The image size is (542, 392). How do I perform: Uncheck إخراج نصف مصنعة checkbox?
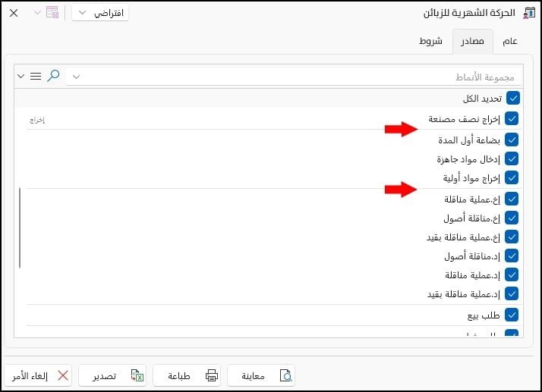(512, 119)
